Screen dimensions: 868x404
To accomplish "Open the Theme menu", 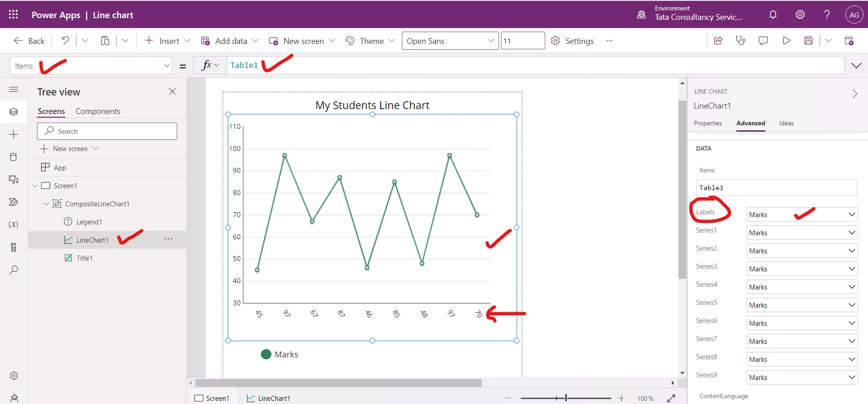I will pyautogui.click(x=370, y=41).
